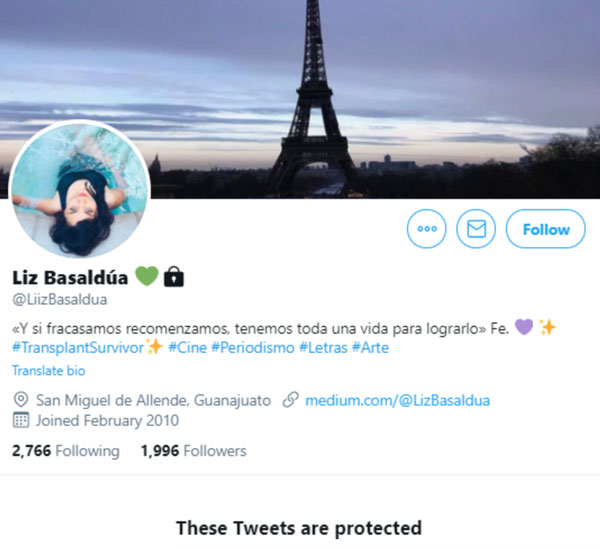This screenshot has width=600, height=549.
Task: Open the #Letras hashtag
Action: point(323,348)
